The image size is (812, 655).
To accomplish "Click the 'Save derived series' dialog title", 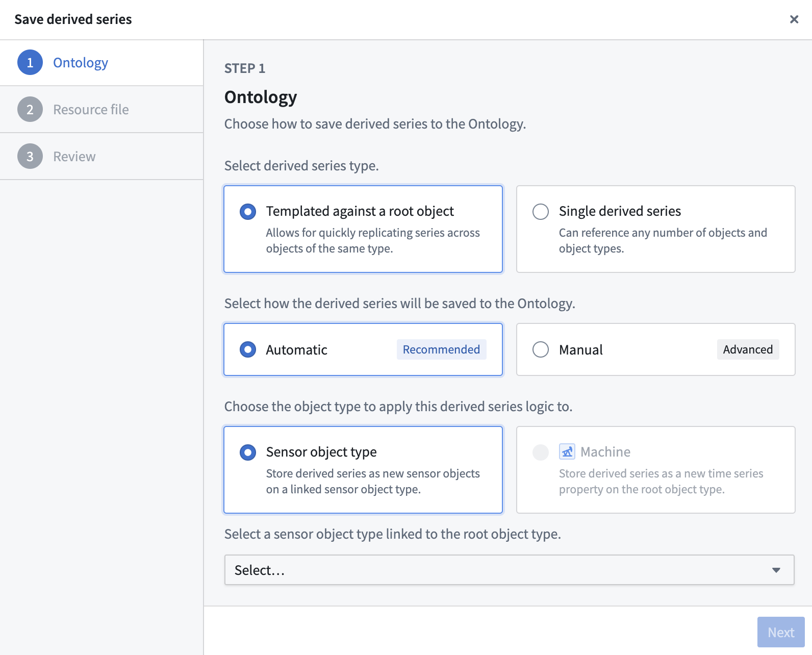I will (73, 19).
